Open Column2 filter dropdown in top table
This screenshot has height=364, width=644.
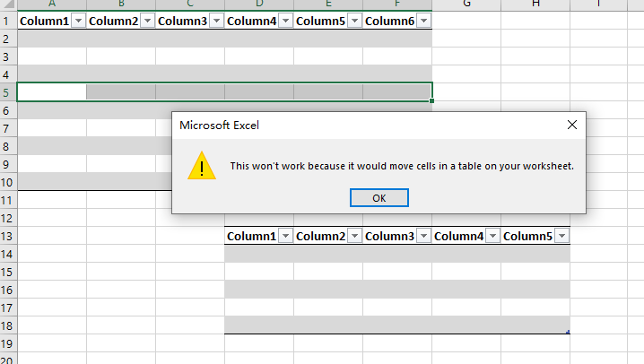point(147,21)
